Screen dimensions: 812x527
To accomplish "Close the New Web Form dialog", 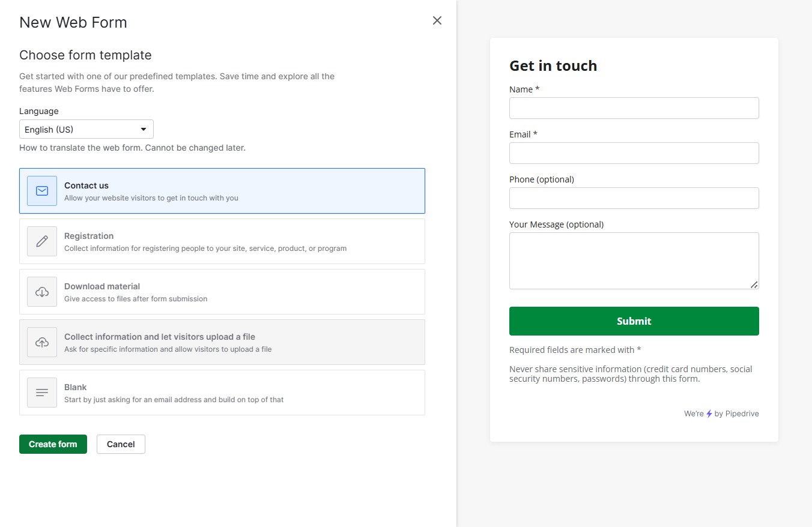I will click(437, 20).
